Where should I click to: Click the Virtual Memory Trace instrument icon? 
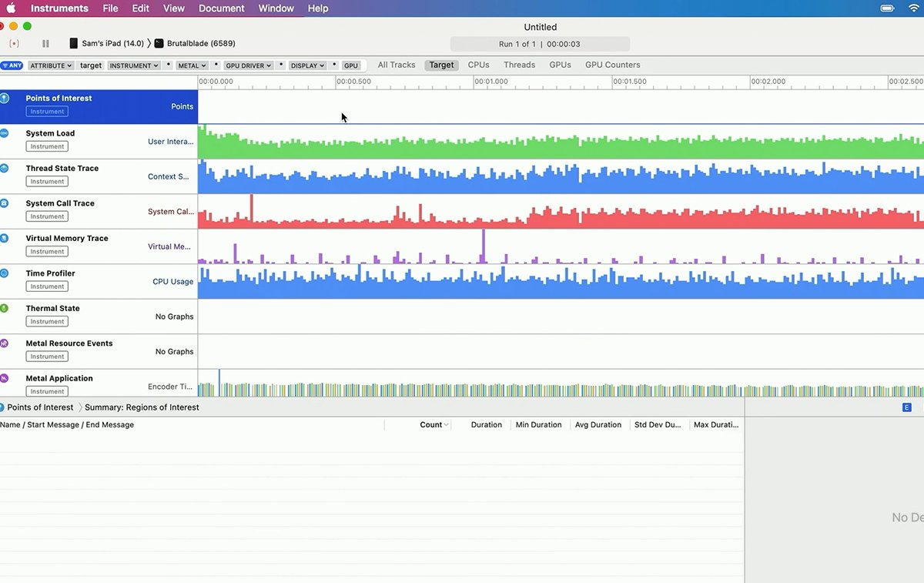coord(5,238)
